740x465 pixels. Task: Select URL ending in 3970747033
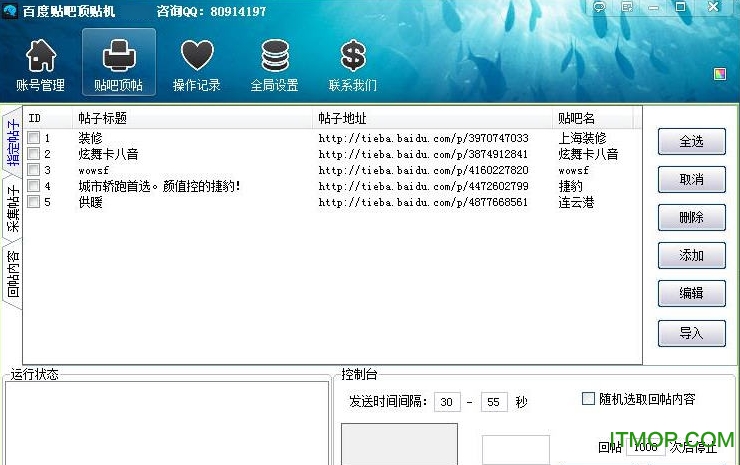pos(423,138)
